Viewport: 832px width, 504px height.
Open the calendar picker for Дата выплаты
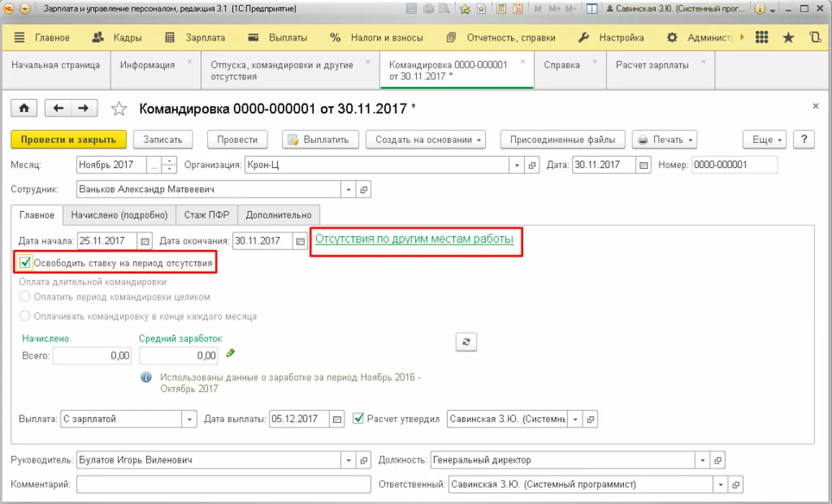point(337,419)
